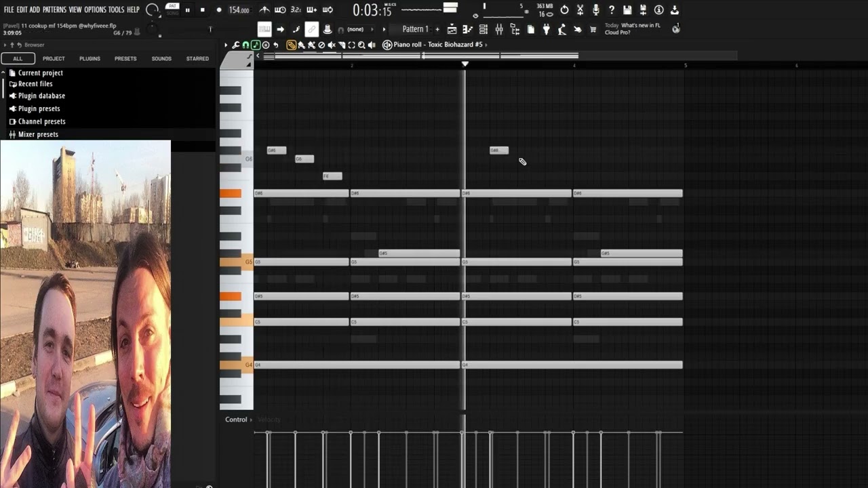This screenshot has width=868, height=488.
Task: Toggle SONG mode
Action: [172, 13]
